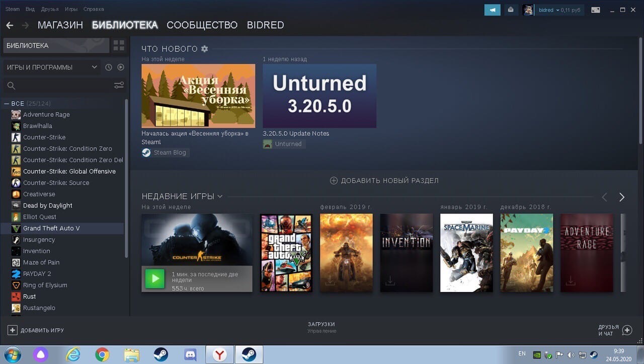The width and height of the screenshot is (644, 364).
Task: Select the Invention game cover
Action: coord(407,253)
